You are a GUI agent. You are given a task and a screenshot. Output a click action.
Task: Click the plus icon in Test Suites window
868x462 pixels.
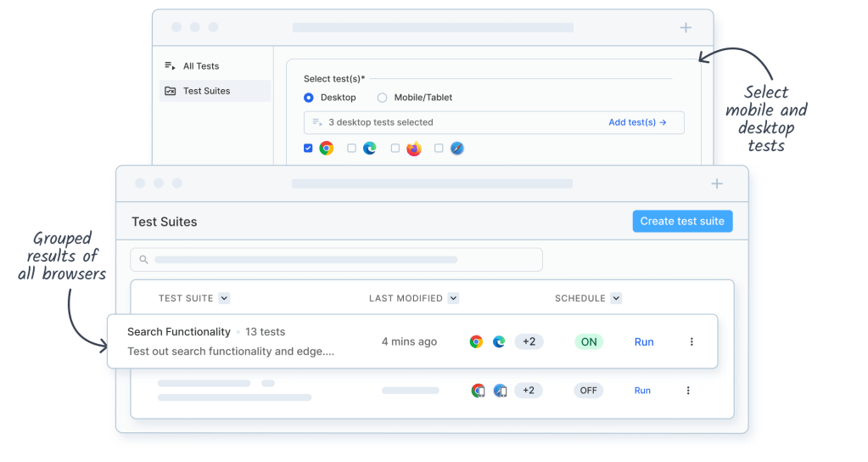tap(717, 183)
